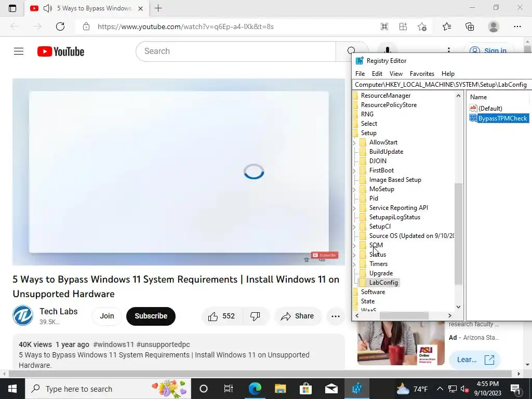Like the video thumbs-up button
Viewport: 532px width, 399px height.
[222, 316]
